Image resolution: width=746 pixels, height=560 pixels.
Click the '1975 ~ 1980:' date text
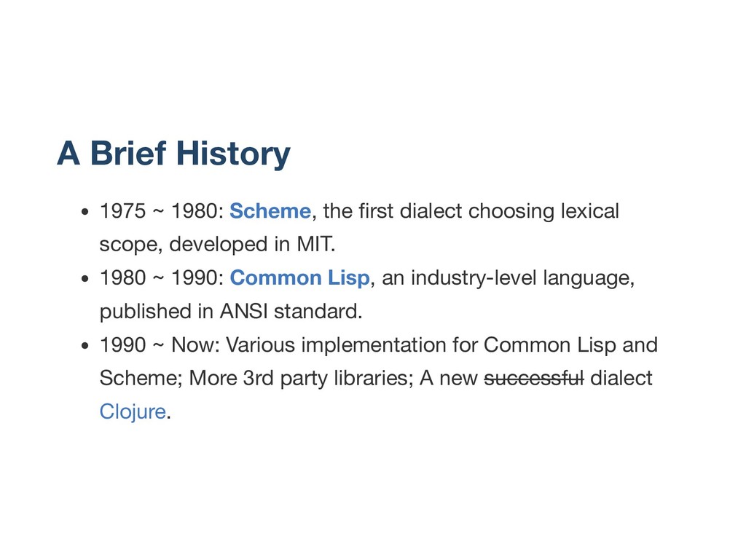tap(162, 212)
